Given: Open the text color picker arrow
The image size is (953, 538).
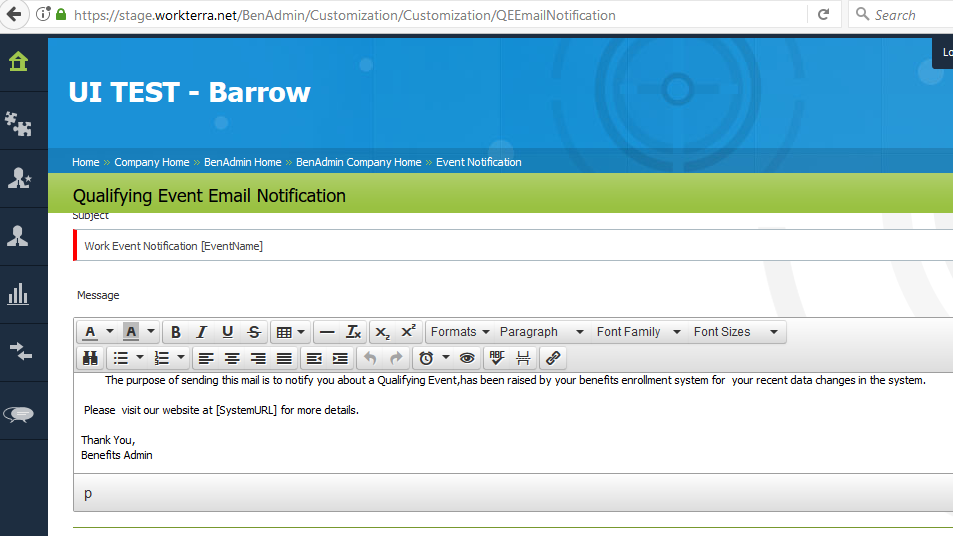Looking at the screenshot, I should (x=110, y=332).
